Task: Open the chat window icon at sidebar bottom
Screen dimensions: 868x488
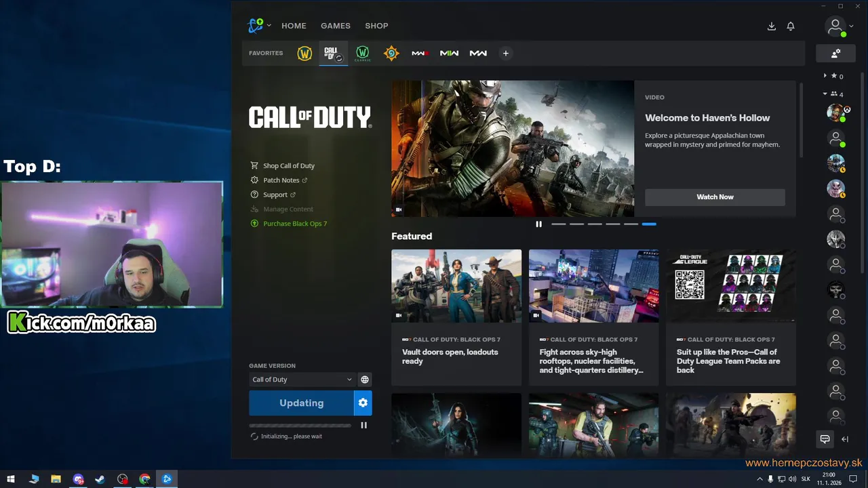Action: pos(825,439)
